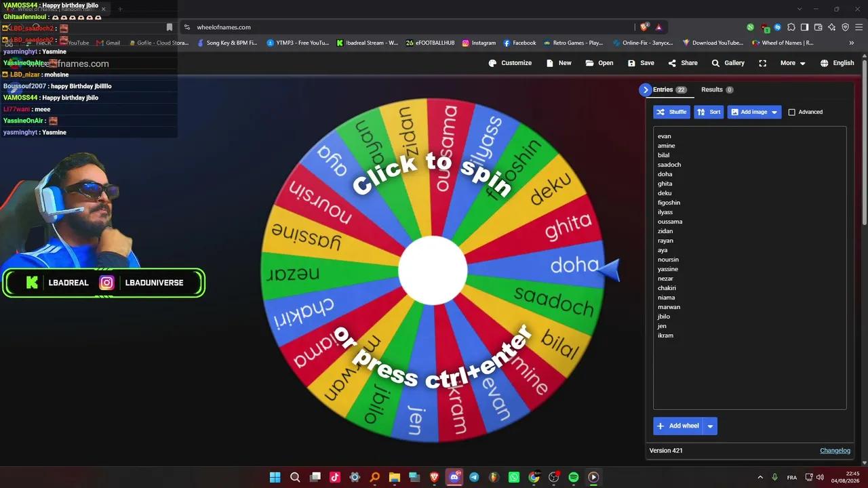This screenshot has height=488, width=868.
Task: Open OBS Studio from the taskbar
Action: (x=554, y=477)
